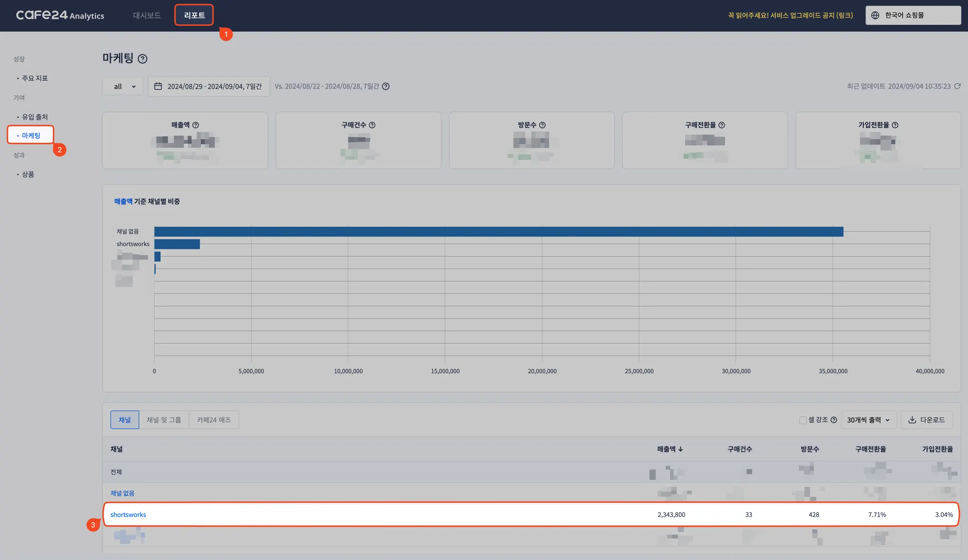968x560 pixels.
Task: Click the 다운로드 button
Action: tap(926, 420)
